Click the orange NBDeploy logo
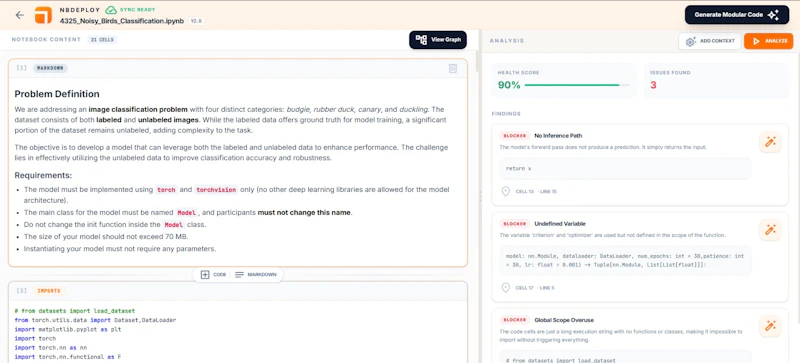The width and height of the screenshot is (800, 363). 43,15
